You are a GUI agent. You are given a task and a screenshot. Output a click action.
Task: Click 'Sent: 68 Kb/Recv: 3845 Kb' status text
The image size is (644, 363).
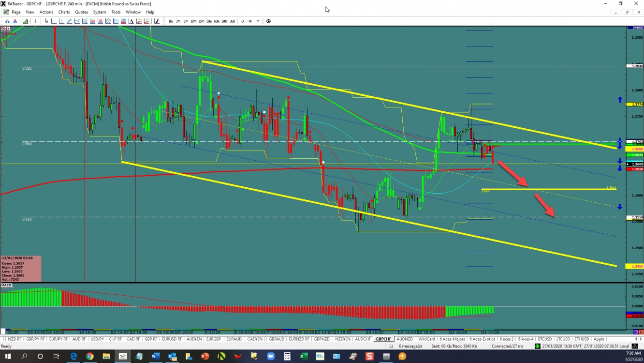click(x=454, y=346)
